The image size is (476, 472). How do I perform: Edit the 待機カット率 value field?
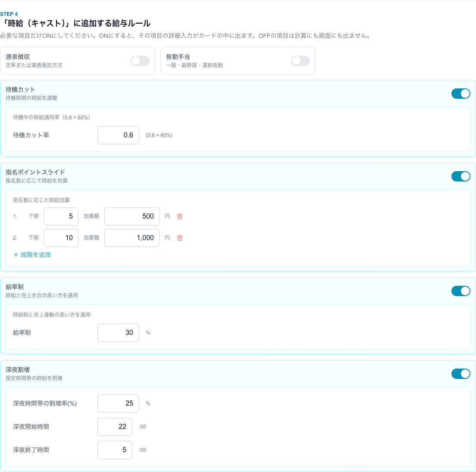118,135
